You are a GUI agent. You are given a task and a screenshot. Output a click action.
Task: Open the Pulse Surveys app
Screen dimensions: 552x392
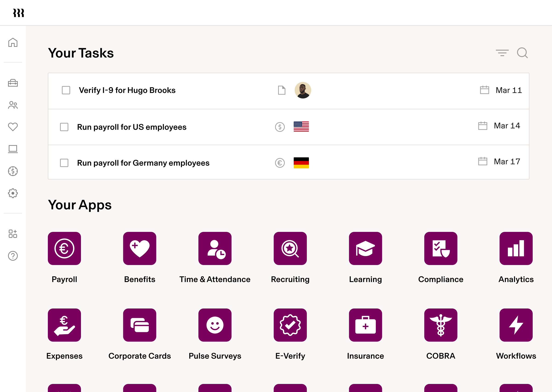[x=215, y=325]
